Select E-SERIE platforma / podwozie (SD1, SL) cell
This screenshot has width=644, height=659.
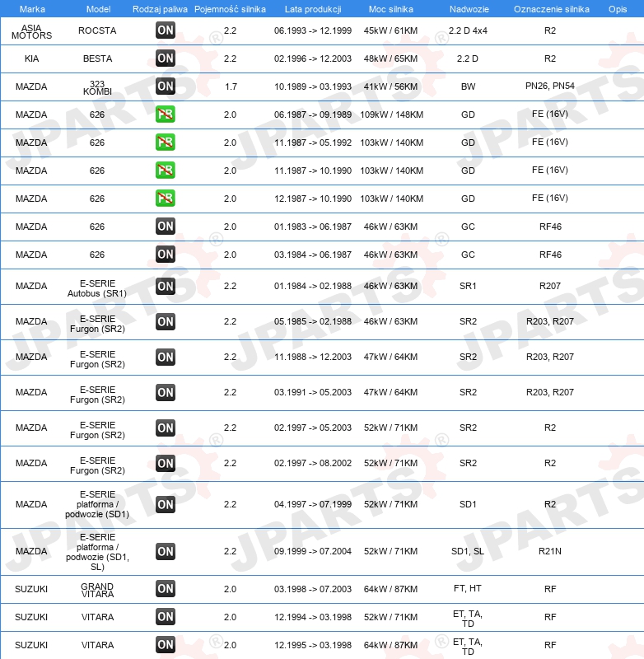pyautogui.click(x=97, y=552)
